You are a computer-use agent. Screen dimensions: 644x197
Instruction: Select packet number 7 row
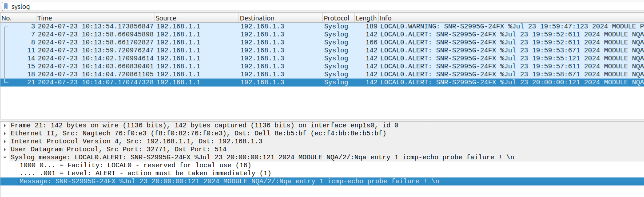(322, 35)
